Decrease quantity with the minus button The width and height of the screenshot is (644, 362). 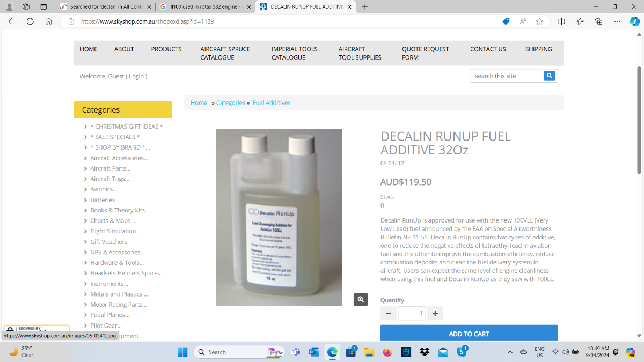389,313
